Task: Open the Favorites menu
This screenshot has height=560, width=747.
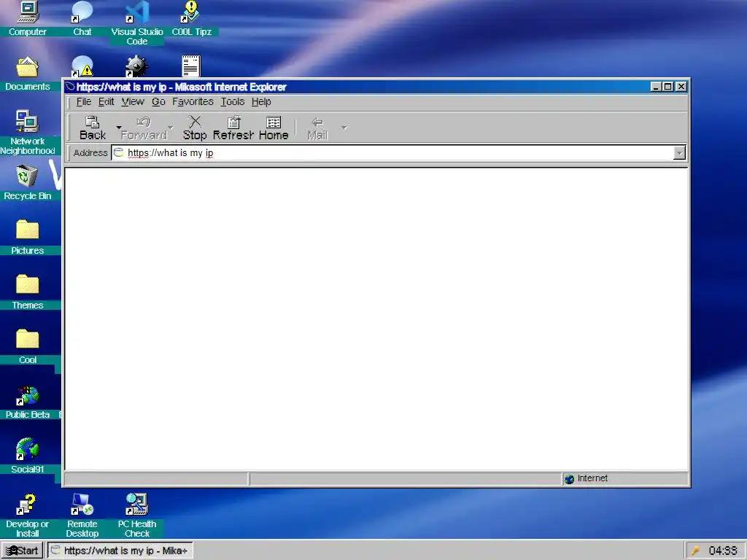Action: [193, 101]
